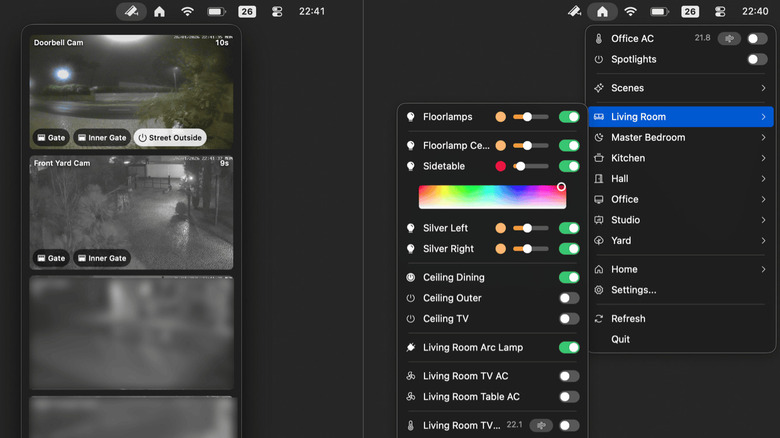Select Home menu entry
This screenshot has height=438, width=780.
(681, 269)
